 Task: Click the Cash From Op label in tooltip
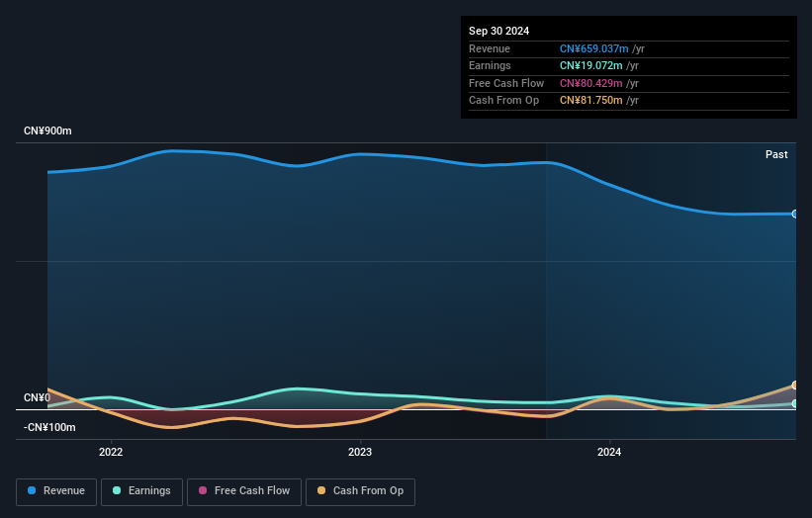(x=503, y=101)
